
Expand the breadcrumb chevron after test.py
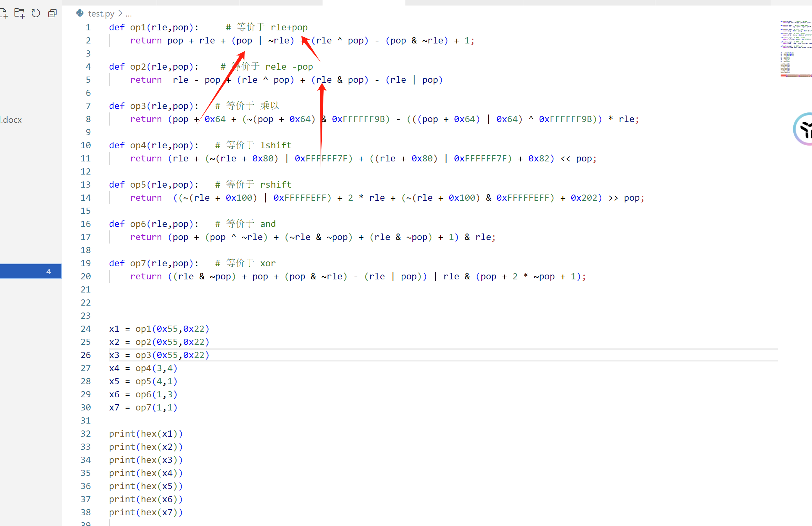tap(120, 13)
